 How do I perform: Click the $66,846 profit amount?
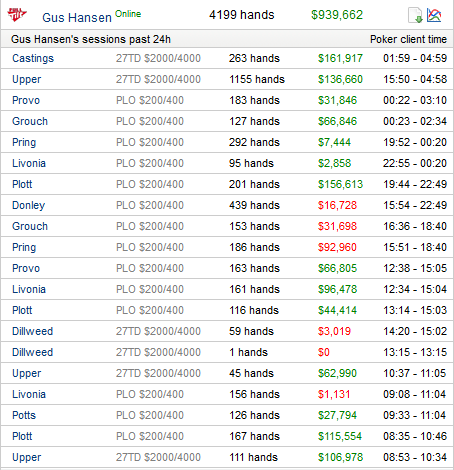[x=337, y=121]
